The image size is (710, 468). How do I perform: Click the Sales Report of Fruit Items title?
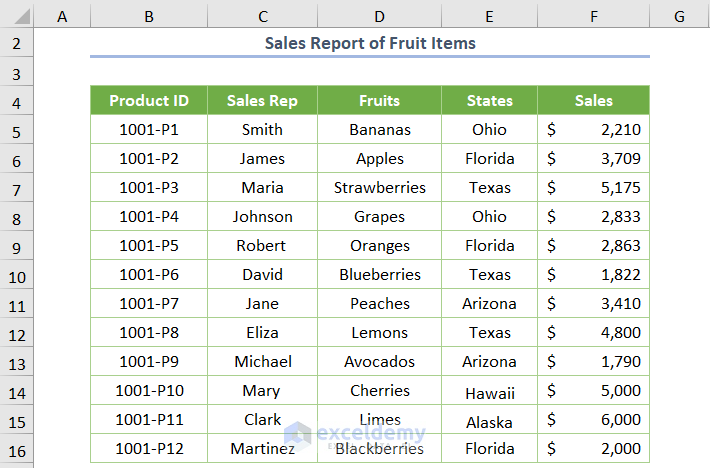pos(370,43)
